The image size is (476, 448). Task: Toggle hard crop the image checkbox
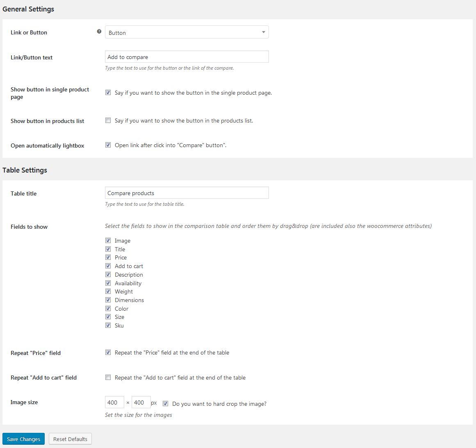[x=166, y=404]
